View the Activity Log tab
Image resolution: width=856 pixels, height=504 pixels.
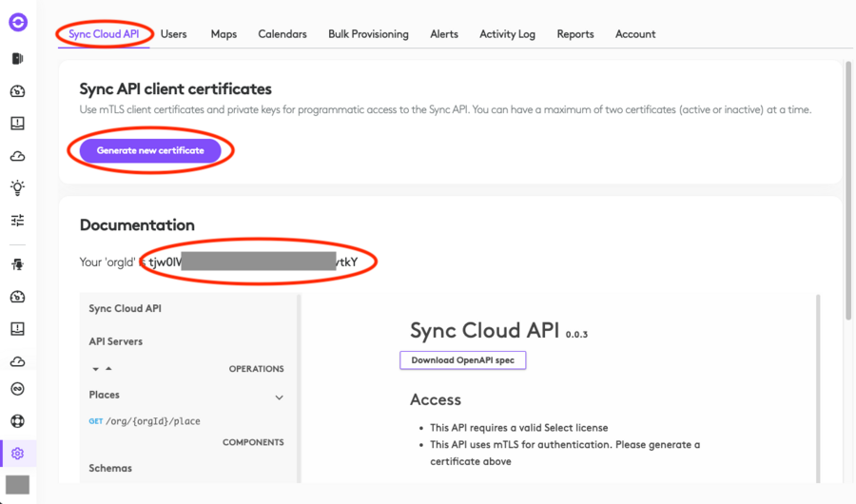click(507, 34)
